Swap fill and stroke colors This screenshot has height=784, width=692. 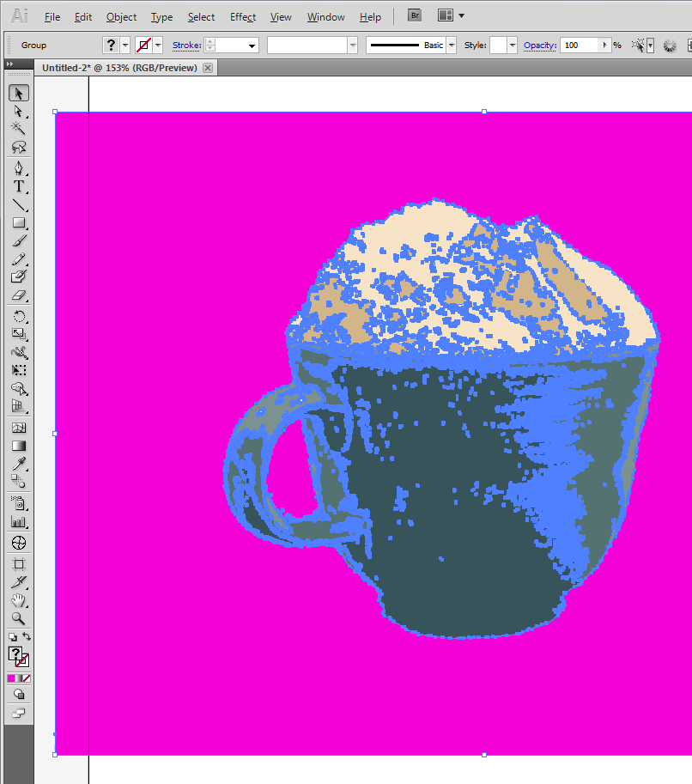(x=27, y=636)
